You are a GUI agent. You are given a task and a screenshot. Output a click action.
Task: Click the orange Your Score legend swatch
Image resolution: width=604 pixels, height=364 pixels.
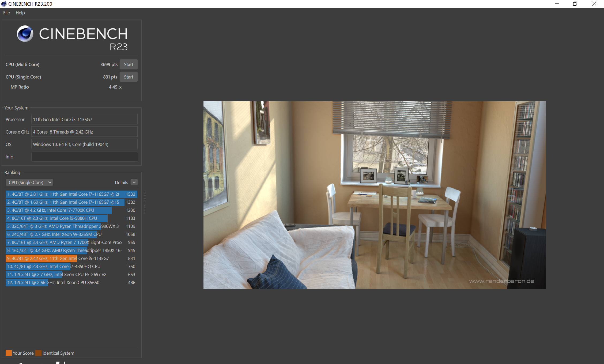9,353
